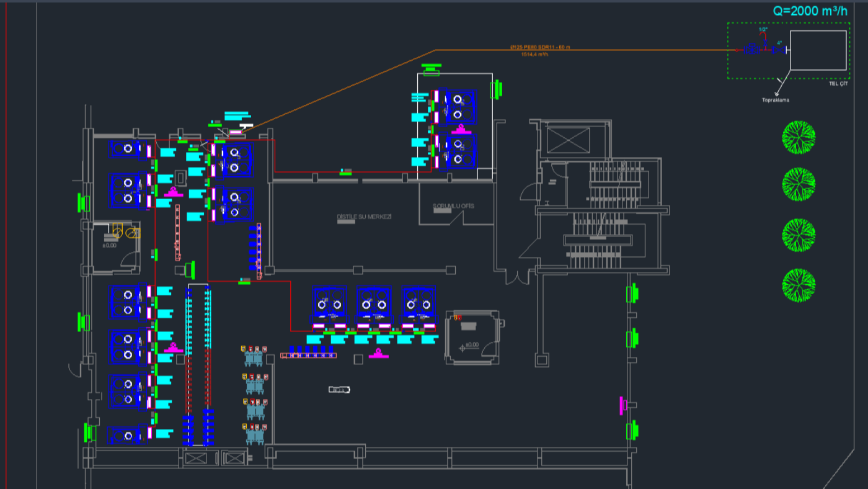Select the Topraklama grounding label
Viewport: 868px width, 489px height.
776,99
